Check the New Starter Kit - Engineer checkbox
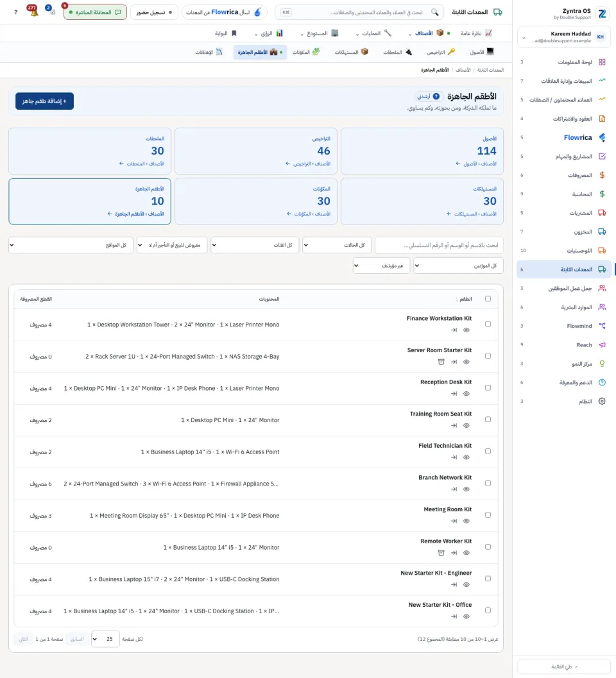 (488, 579)
